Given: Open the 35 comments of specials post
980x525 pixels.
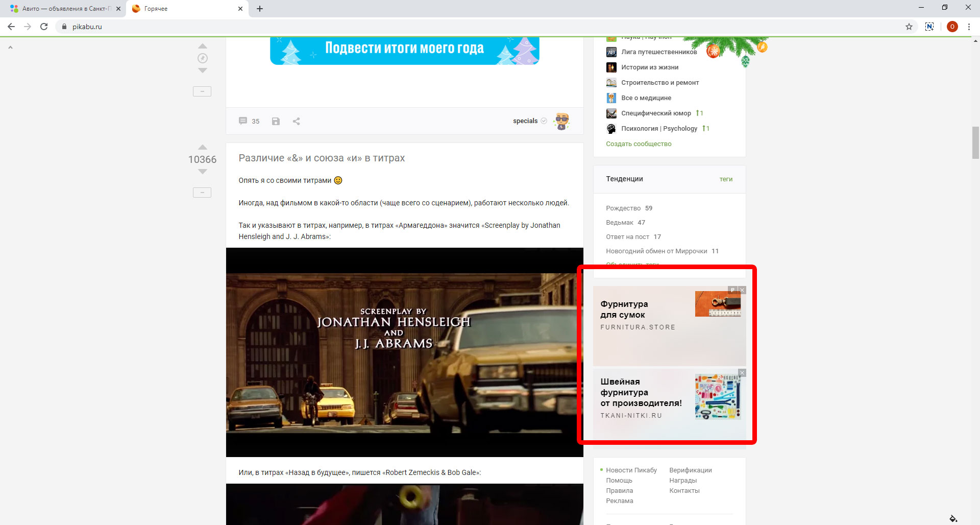Looking at the screenshot, I should click(249, 121).
